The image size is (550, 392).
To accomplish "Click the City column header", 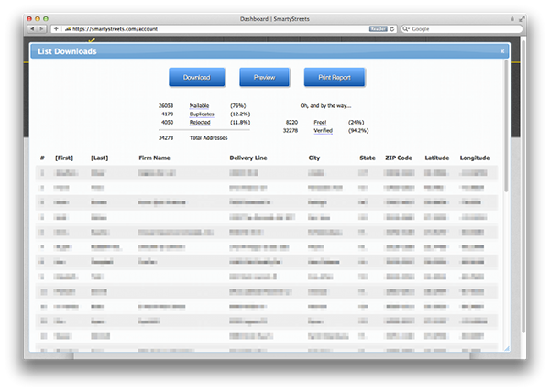I will tap(313, 158).
